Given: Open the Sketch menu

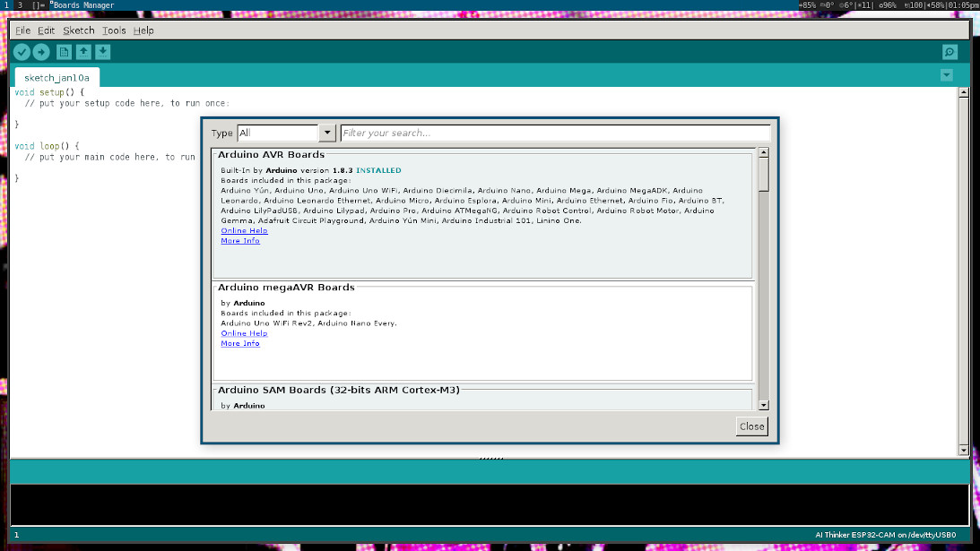Looking at the screenshot, I should click(x=79, y=30).
